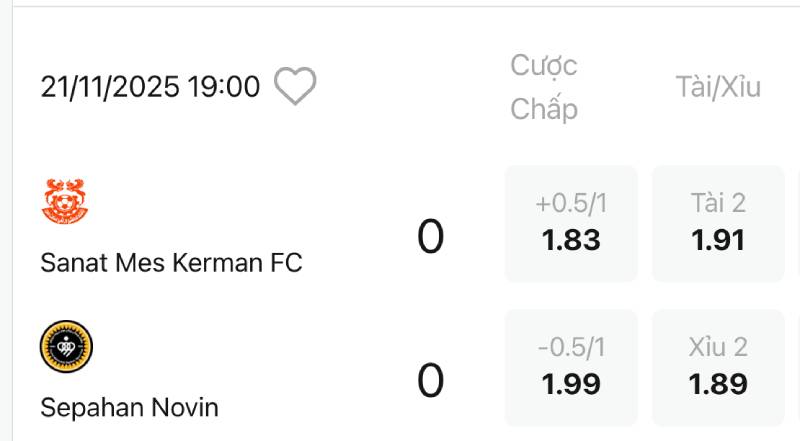Bet Sanat Mes Kerman handicap at 1.83

point(571,224)
